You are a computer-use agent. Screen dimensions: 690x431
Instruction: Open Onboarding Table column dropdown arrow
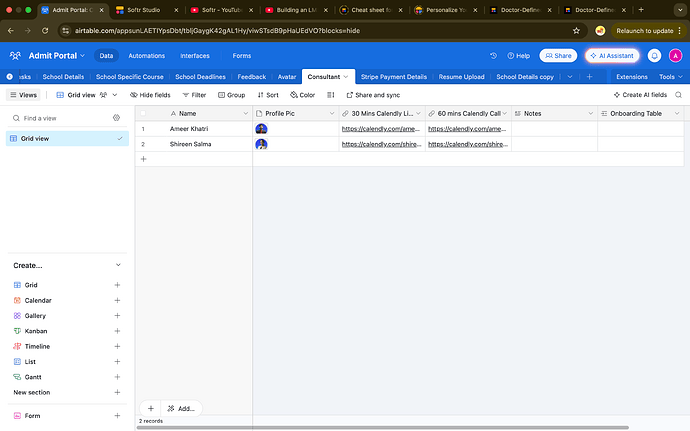coord(677,113)
